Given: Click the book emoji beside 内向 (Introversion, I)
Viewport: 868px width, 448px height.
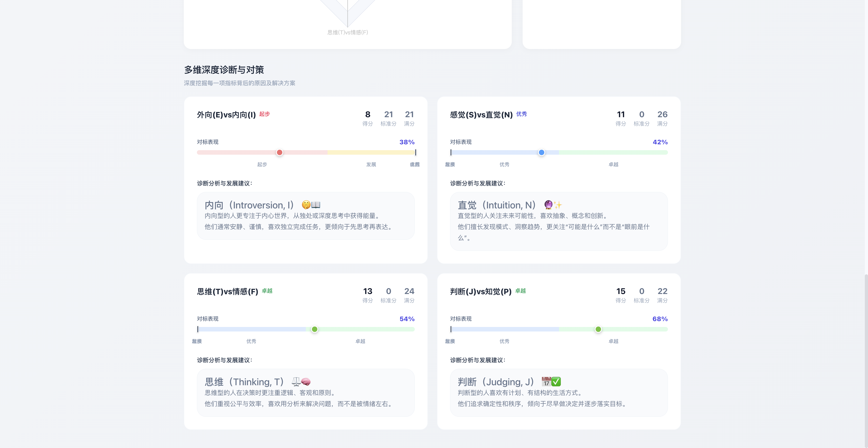Looking at the screenshot, I should tap(316, 205).
